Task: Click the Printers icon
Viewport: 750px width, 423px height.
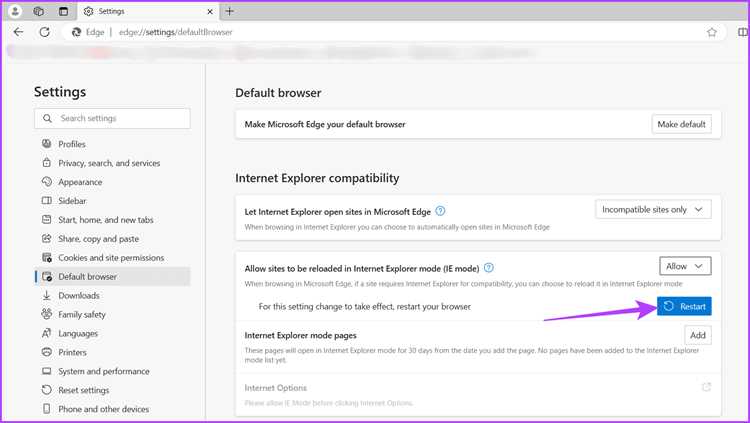Action: [46, 352]
